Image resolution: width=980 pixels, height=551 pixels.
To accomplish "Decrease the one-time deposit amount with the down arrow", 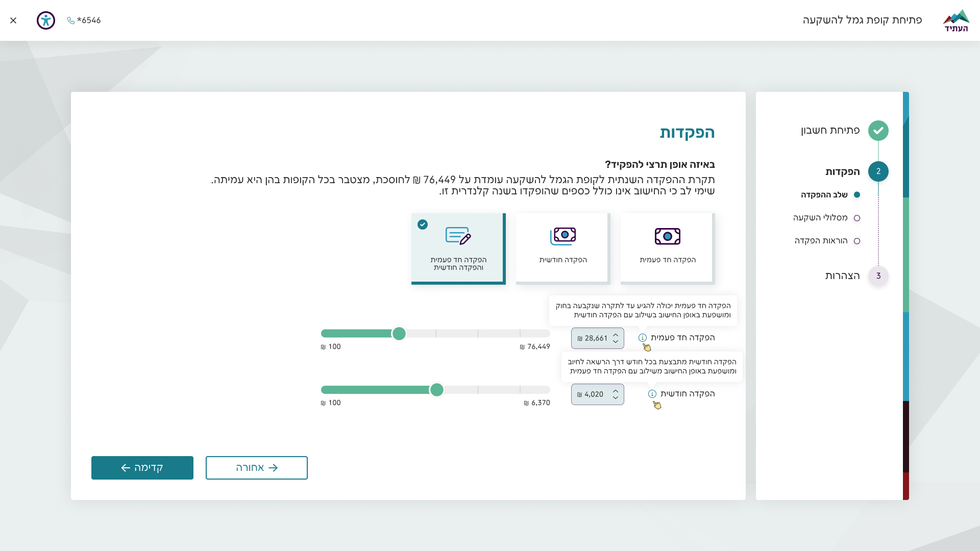I will pos(616,341).
